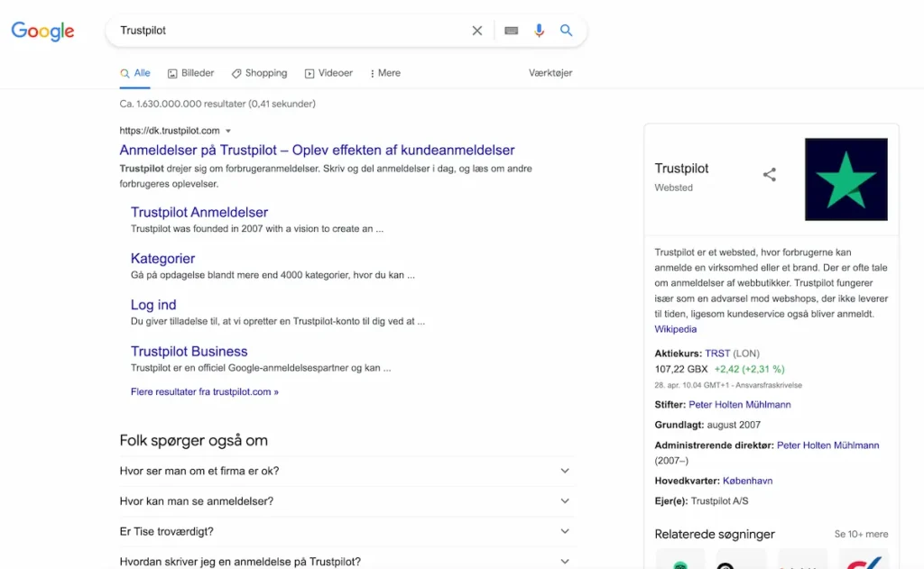Open the Shopping tab

[259, 73]
